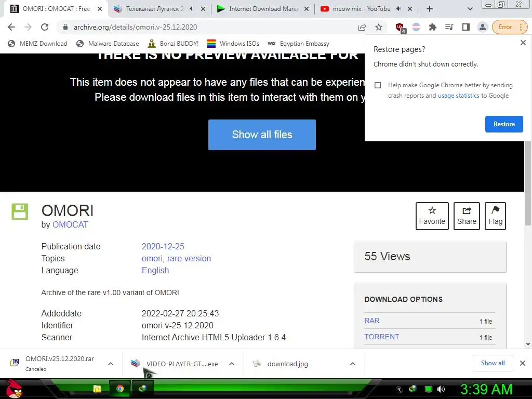Image resolution: width=532 pixels, height=399 pixels.
Task: Favorite this item with the star button
Action: click(x=432, y=216)
